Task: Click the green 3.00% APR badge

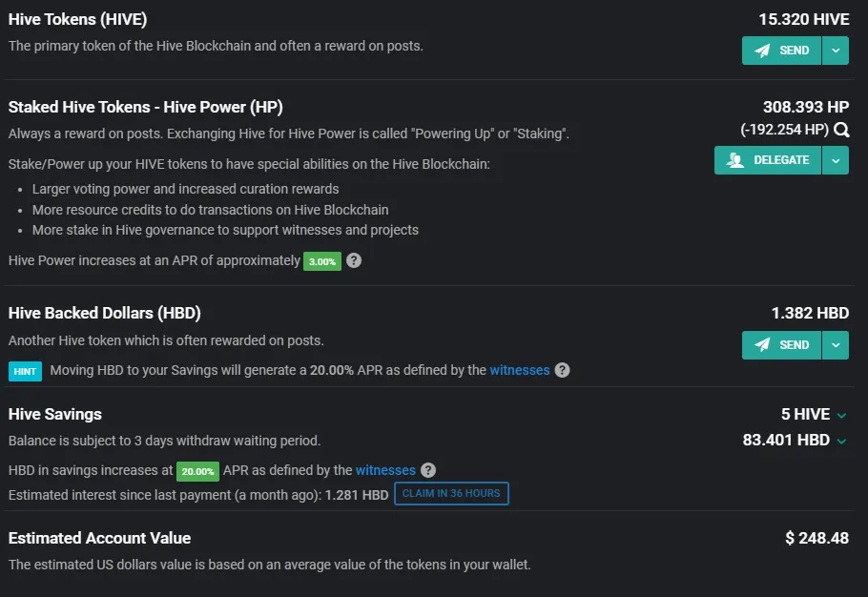Action: [322, 261]
